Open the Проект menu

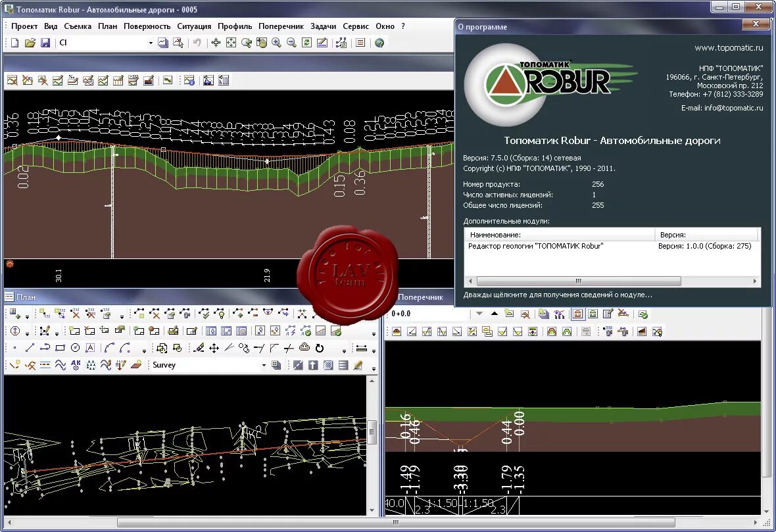pos(24,26)
